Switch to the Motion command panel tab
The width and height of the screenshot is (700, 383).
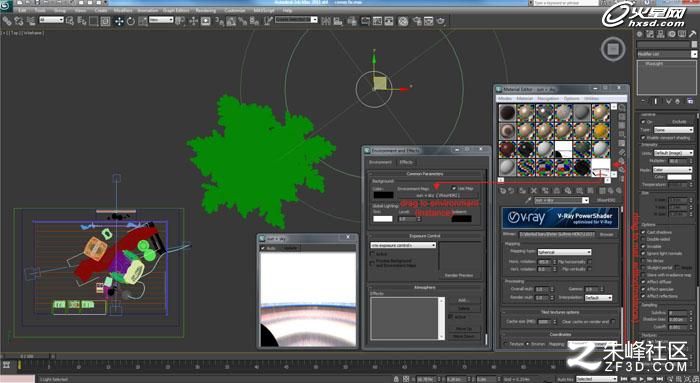pyautogui.click(x=671, y=34)
